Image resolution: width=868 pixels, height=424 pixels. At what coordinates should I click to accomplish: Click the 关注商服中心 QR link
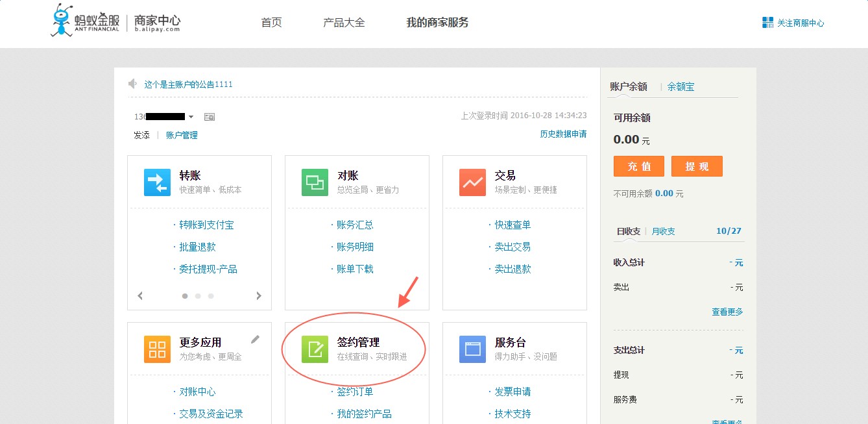[x=793, y=23]
